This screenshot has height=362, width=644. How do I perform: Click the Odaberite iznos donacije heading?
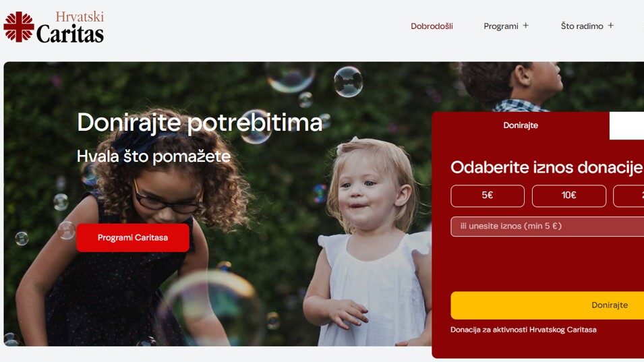546,167
